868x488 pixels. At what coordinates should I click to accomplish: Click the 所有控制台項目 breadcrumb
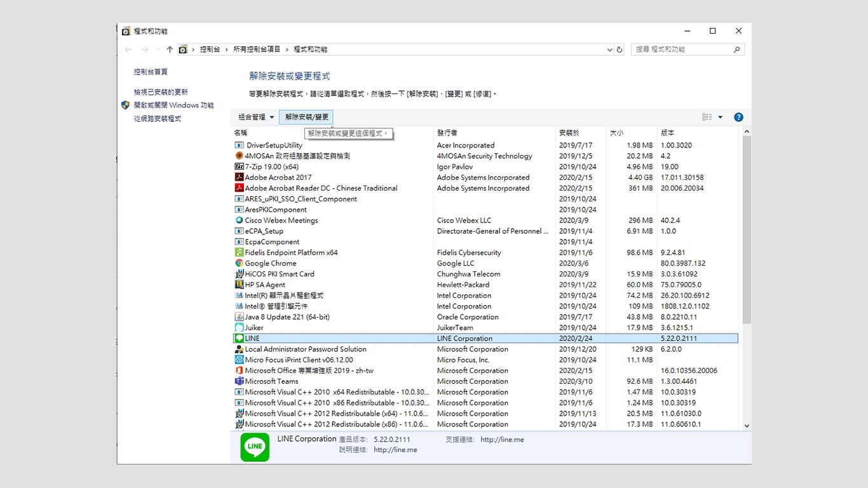[x=257, y=50]
